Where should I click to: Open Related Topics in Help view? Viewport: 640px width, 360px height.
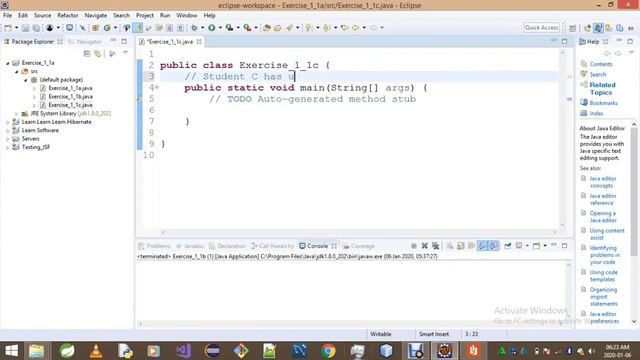602,89
